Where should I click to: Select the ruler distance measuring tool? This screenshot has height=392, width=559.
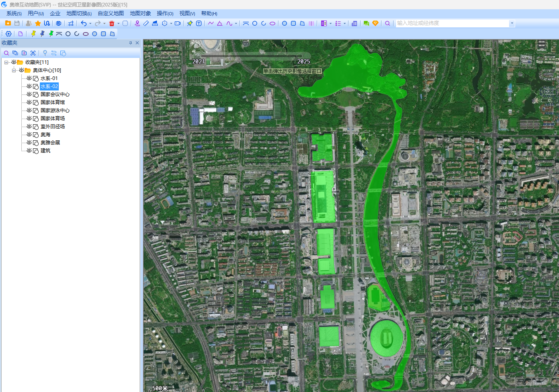(x=146, y=23)
